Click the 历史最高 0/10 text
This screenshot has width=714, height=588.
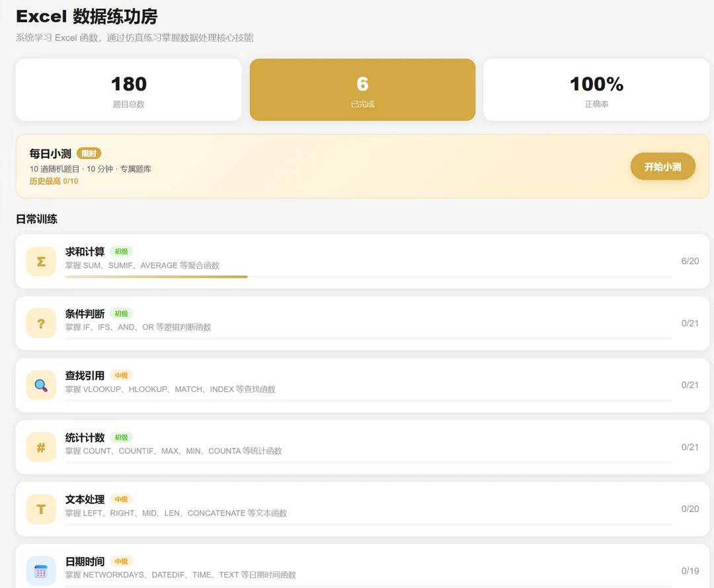click(54, 181)
